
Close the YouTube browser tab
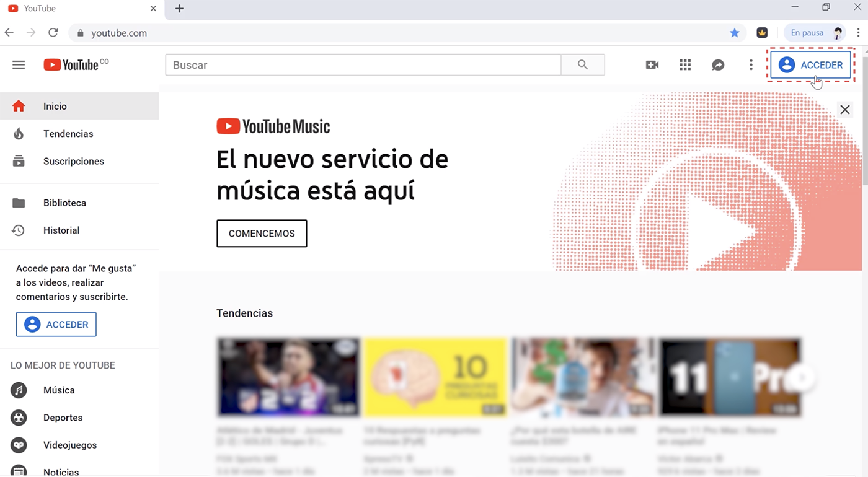point(153,9)
